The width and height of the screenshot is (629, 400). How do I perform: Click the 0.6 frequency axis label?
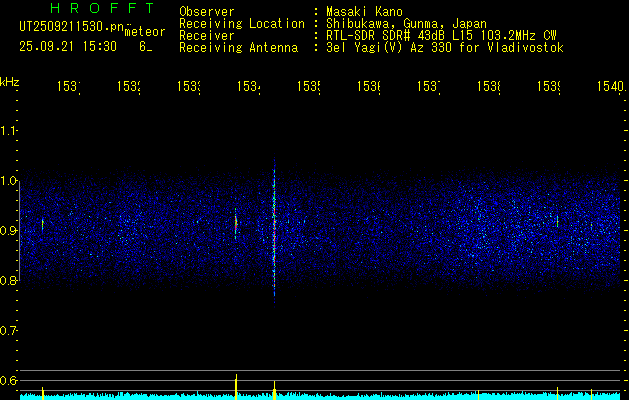[8, 380]
